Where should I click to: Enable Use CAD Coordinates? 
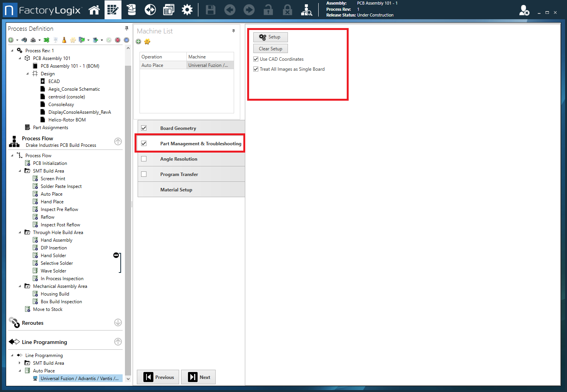pos(256,59)
